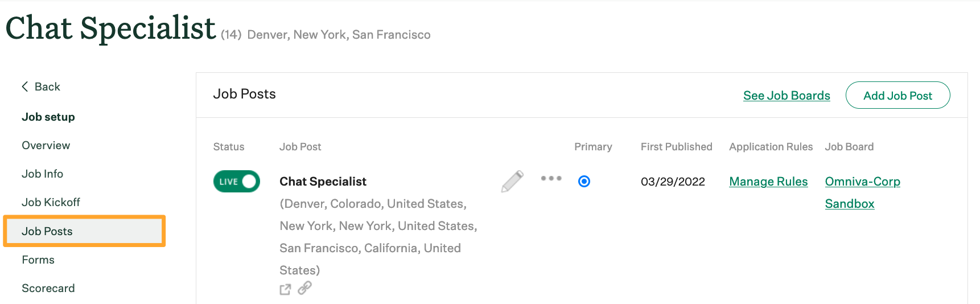
Task: Navigate to Forms in sidebar
Action: 38,260
